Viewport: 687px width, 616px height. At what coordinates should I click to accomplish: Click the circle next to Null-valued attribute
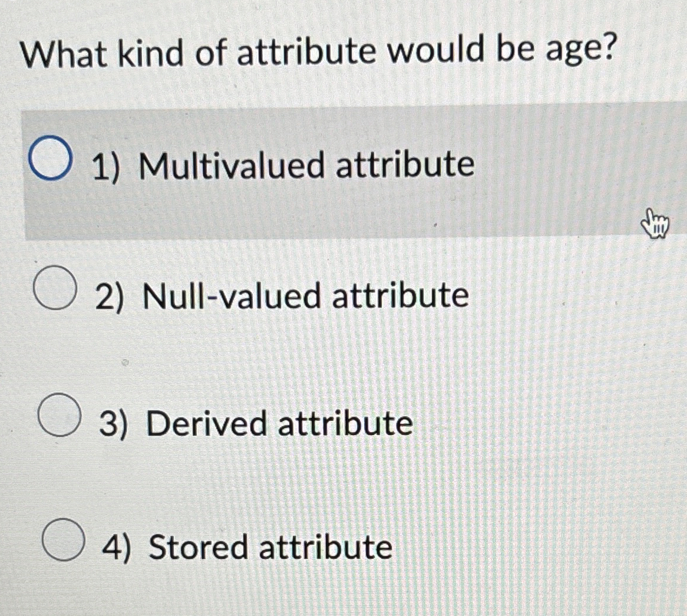coord(56,287)
